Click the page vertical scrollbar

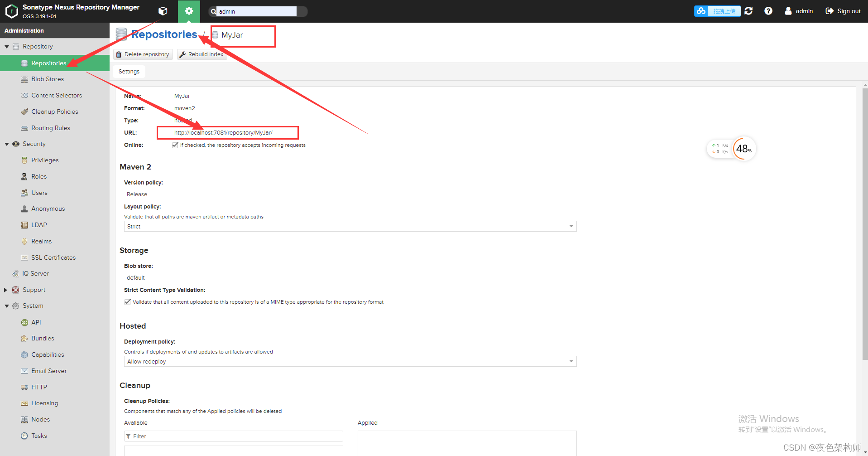click(865, 224)
